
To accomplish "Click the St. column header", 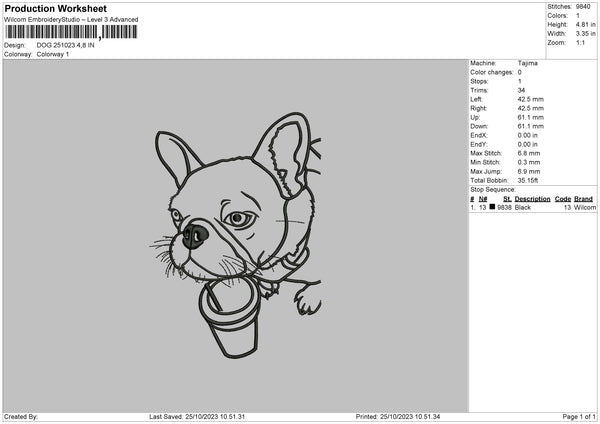I will pyautogui.click(x=508, y=199).
